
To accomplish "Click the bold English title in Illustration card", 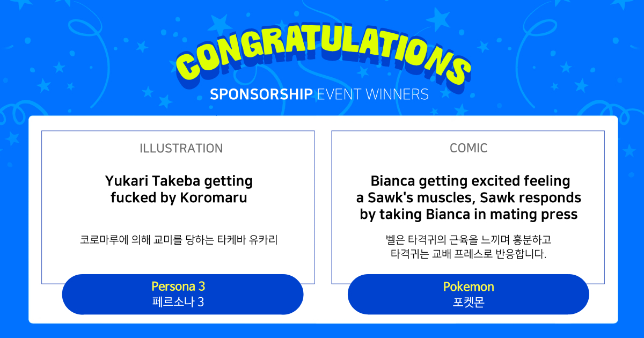I will 179,189.
